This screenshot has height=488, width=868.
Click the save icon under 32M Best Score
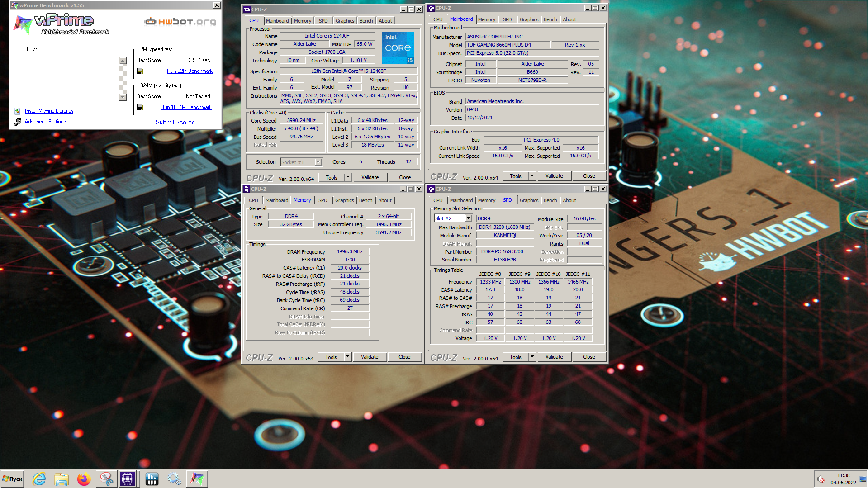(140, 71)
